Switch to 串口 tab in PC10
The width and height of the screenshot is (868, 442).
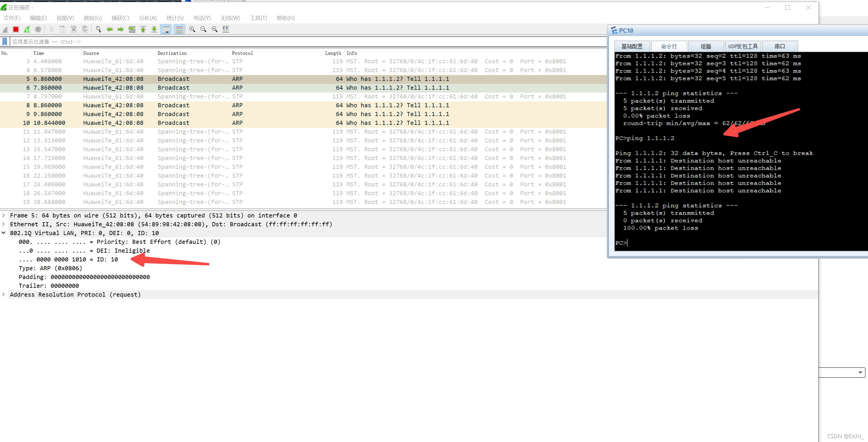pos(780,46)
